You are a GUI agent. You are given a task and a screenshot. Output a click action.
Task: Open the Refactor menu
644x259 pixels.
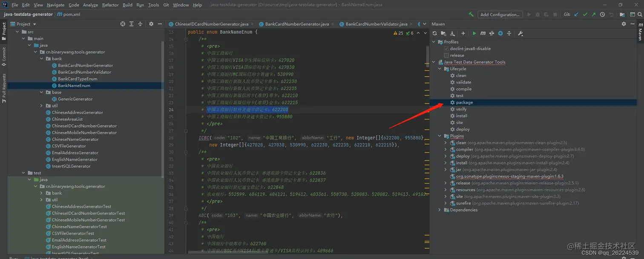(110, 5)
